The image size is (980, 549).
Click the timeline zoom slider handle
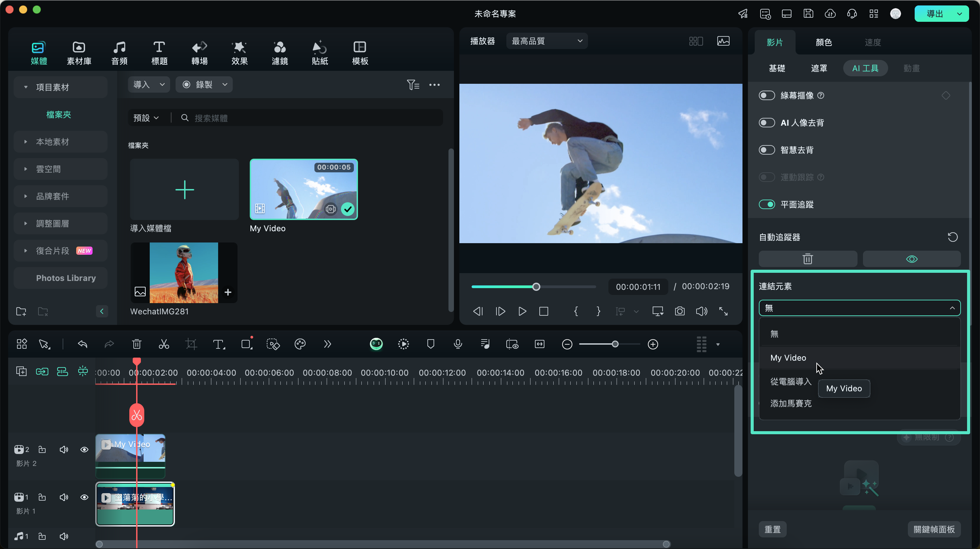[615, 344]
